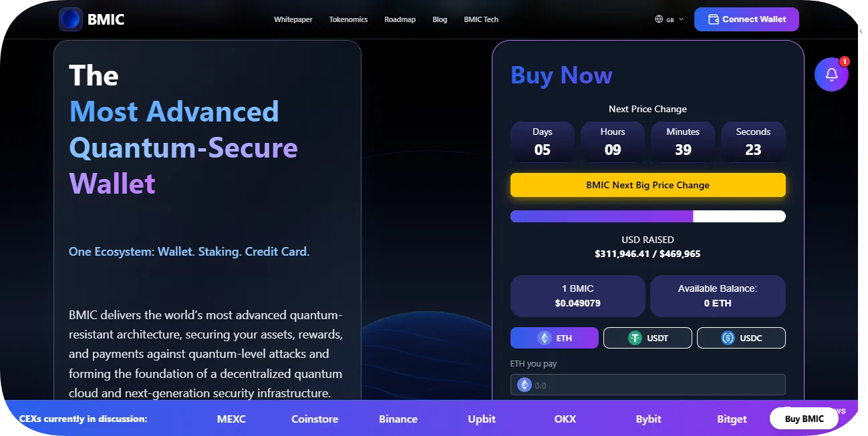Screen dimensions: 868x436
Task: Click the USD raised progress bar
Action: tap(647, 216)
